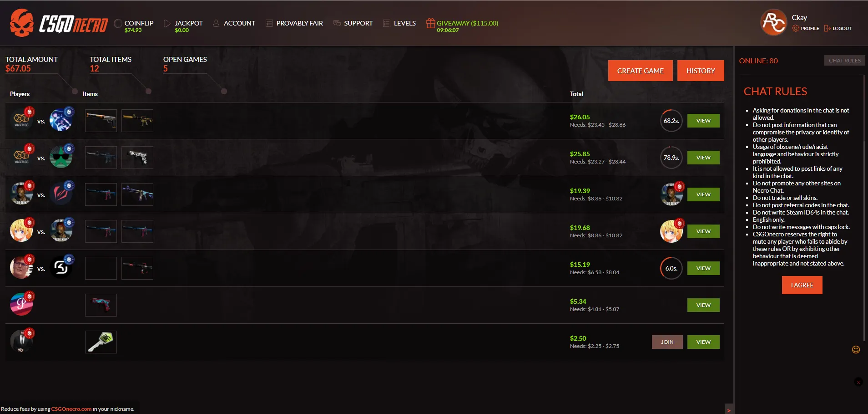Create a new coinflip game

coord(640,71)
